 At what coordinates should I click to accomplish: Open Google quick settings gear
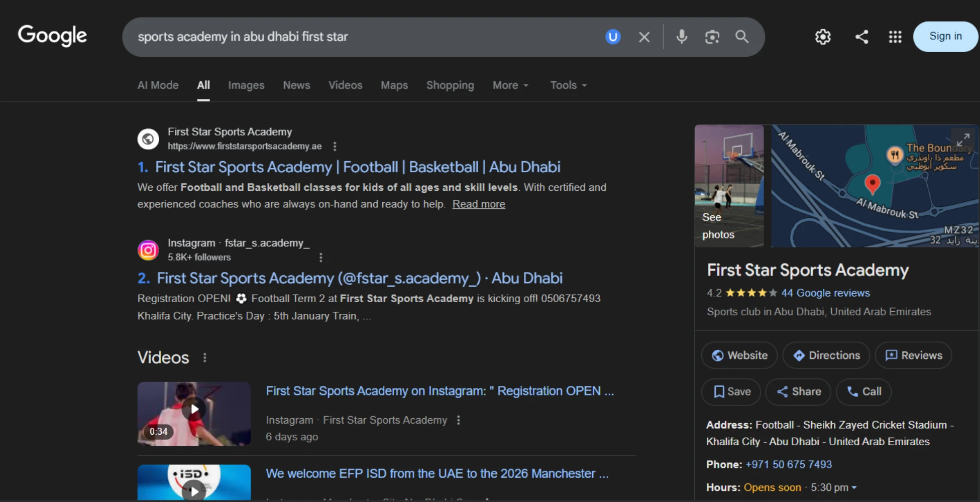822,37
